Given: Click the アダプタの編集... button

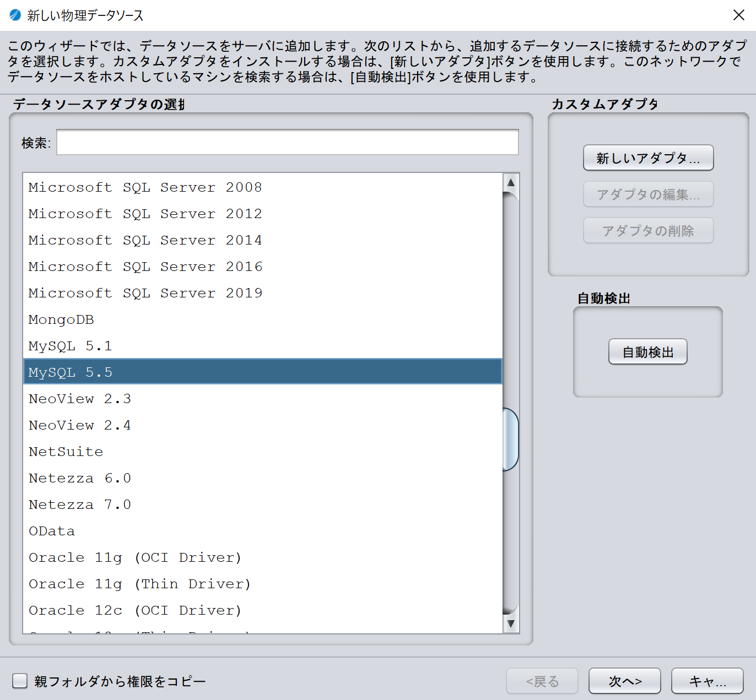Looking at the screenshot, I should point(649,194).
